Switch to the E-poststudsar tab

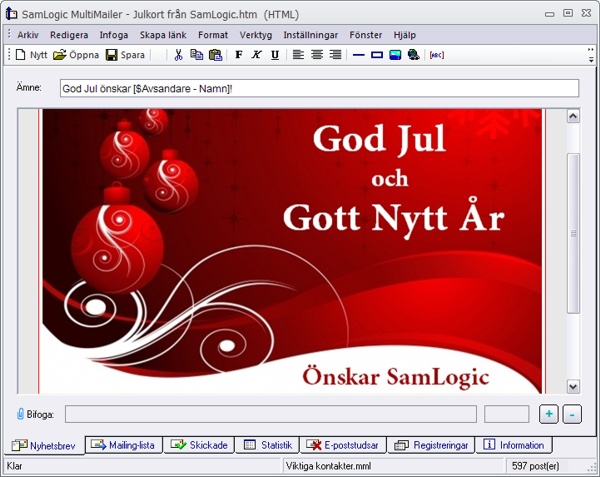(343, 445)
